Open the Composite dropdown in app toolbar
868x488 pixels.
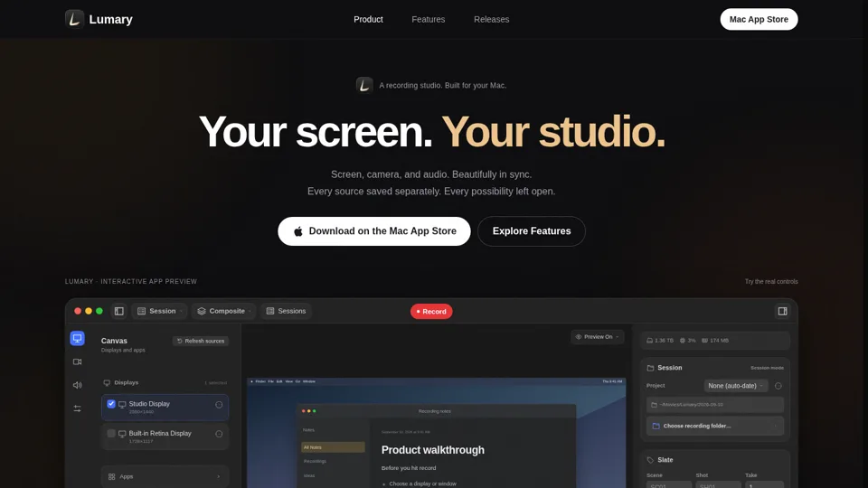pyautogui.click(x=223, y=311)
